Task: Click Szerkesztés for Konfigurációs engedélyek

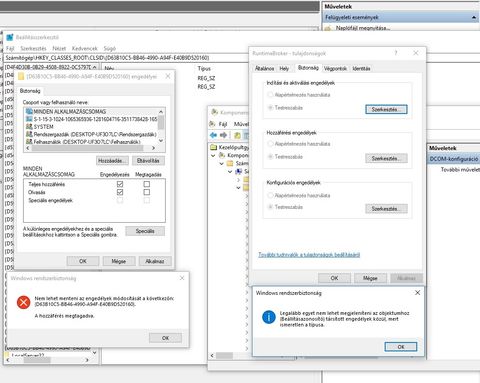Action: [386, 209]
